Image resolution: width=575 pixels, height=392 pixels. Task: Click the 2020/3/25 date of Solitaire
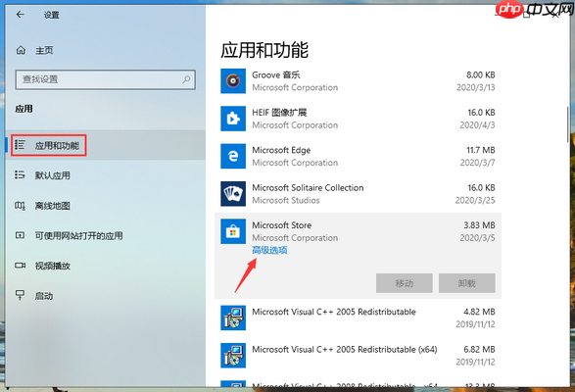tap(475, 200)
